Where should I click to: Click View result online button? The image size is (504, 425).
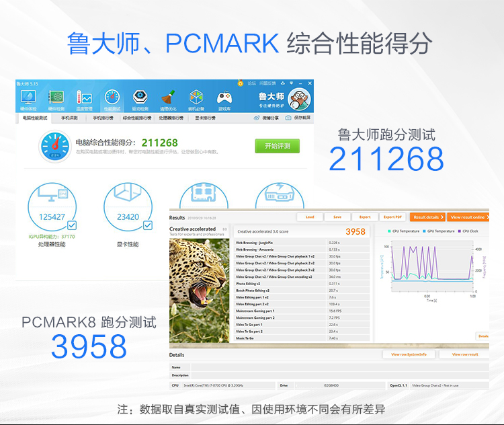468,217
